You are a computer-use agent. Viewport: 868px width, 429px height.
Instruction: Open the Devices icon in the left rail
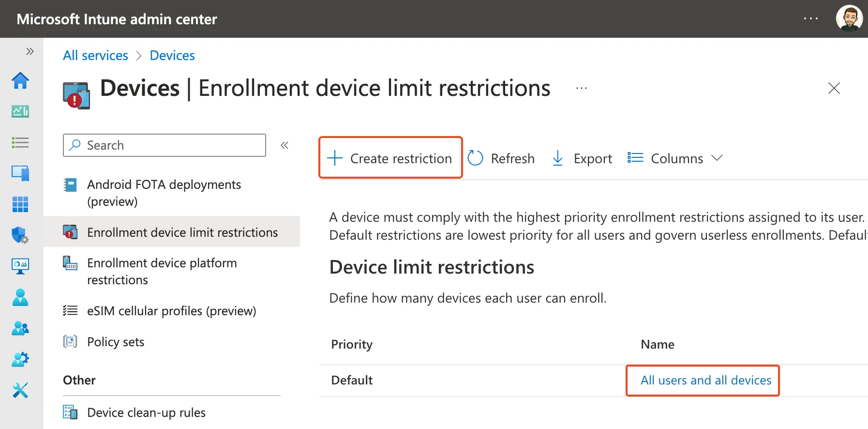[20, 173]
